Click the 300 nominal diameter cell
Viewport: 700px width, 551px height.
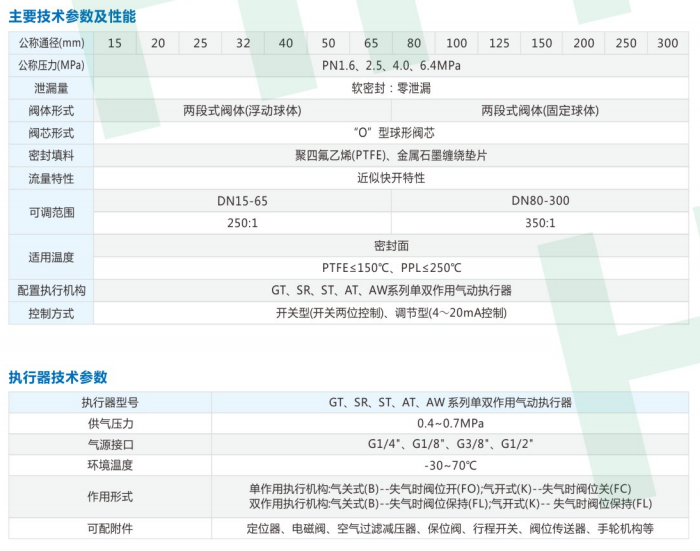[x=668, y=43]
